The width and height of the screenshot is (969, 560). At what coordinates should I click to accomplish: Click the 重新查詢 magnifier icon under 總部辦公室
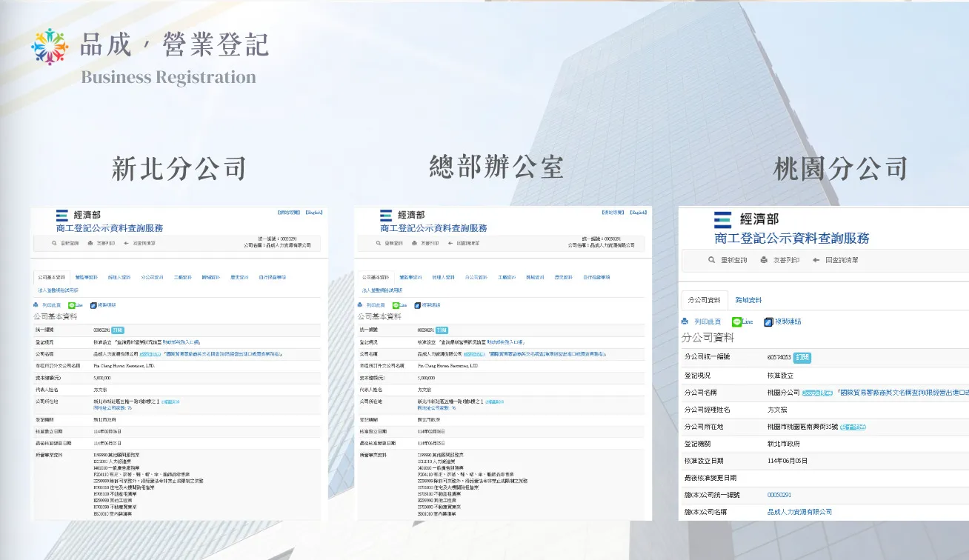378,243
